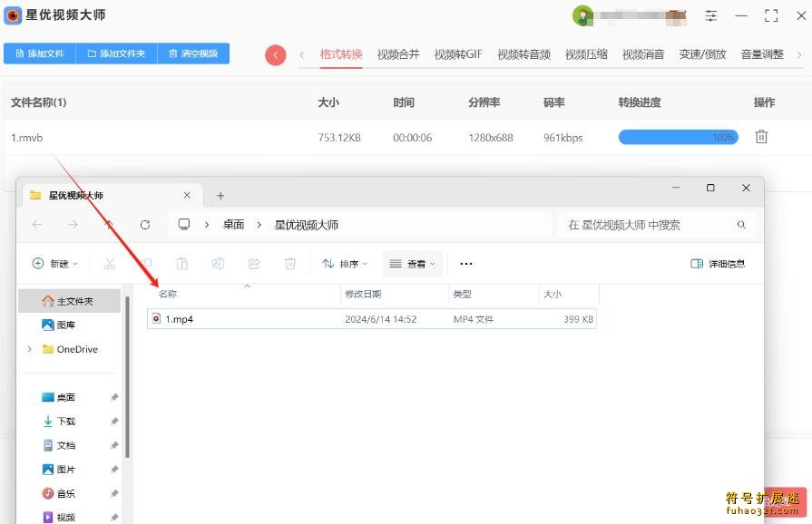Click the 添加文件 button
Image resolution: width=812 pixels, height=524 pixels.
(x=40, y=53)
